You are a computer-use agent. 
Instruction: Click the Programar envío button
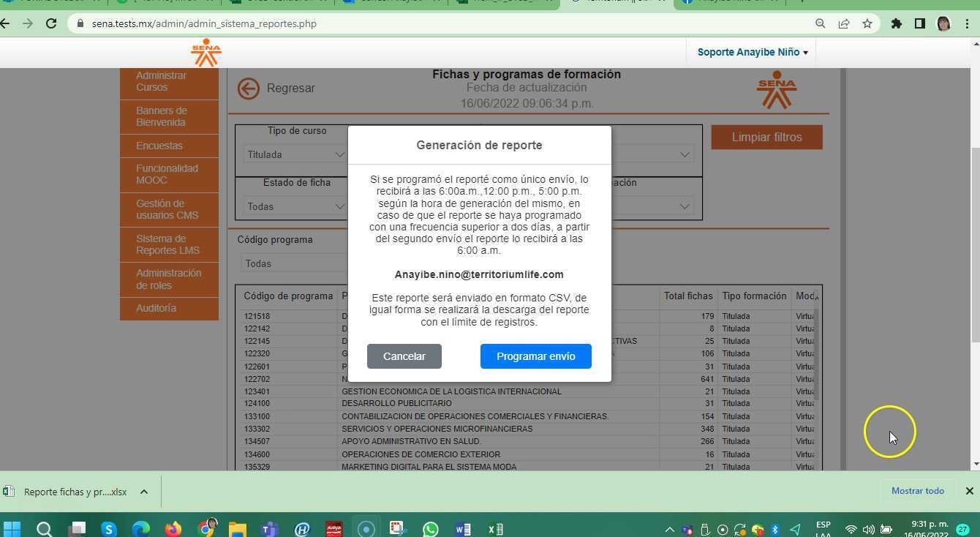(x=535, y=356)
